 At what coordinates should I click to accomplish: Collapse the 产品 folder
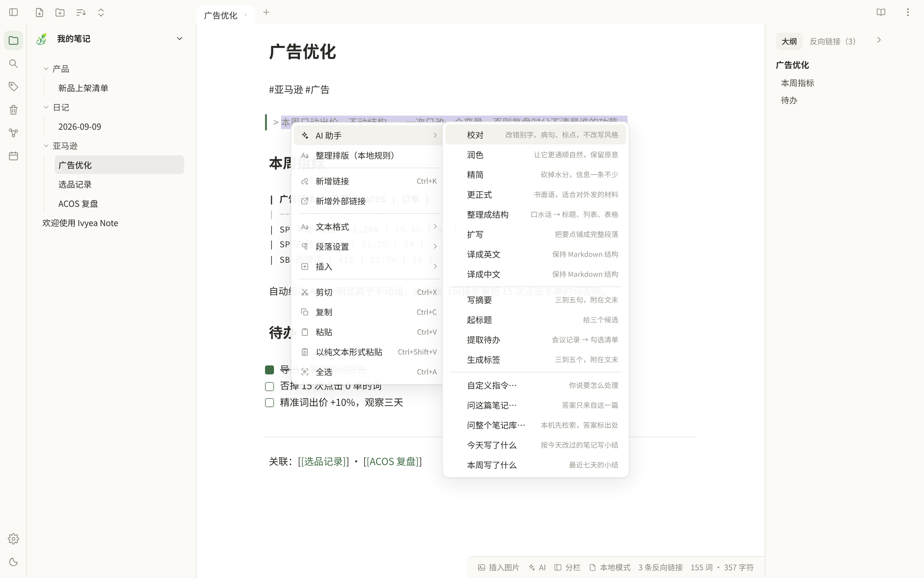pos(46,69)
